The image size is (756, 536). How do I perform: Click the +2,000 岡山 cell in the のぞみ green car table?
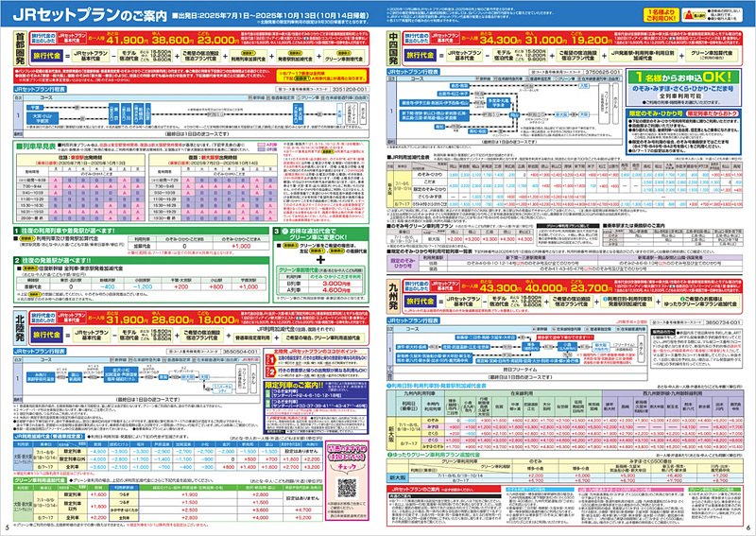coord(455,239)
